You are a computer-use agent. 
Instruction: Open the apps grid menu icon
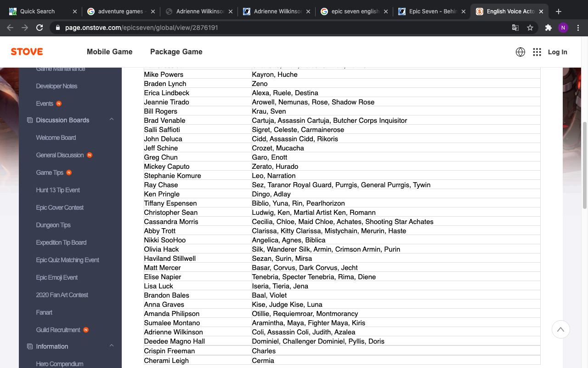click(537, 52)
